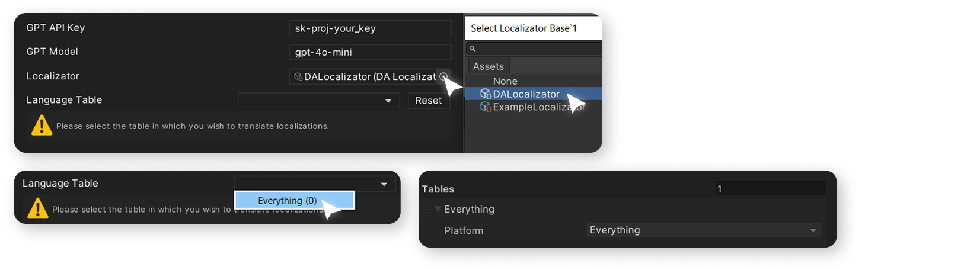Switch to the Assets tab
This screenshot has width=980, height=270.
[x=489, y=66]
